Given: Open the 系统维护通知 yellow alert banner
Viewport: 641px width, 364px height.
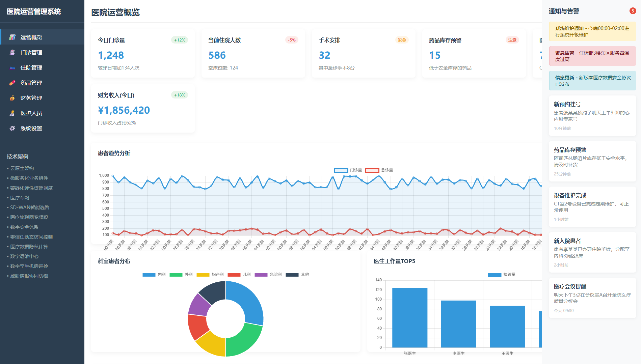Looking at the screenshot, I should (x=592, y=31).
